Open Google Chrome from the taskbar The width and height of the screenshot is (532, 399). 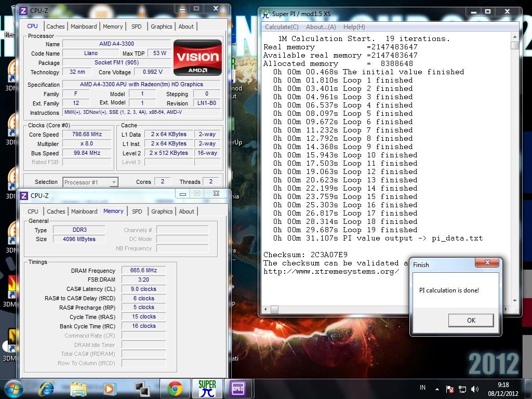click(x=175, y=389)
